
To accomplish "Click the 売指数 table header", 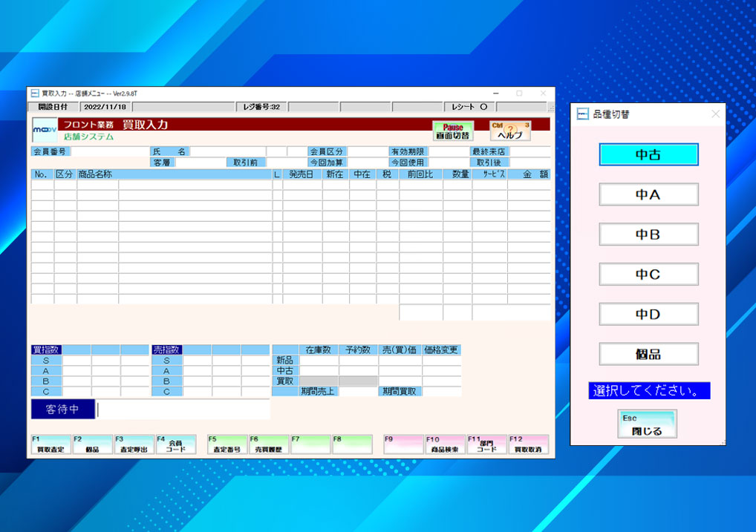I will tap(166, 350).
